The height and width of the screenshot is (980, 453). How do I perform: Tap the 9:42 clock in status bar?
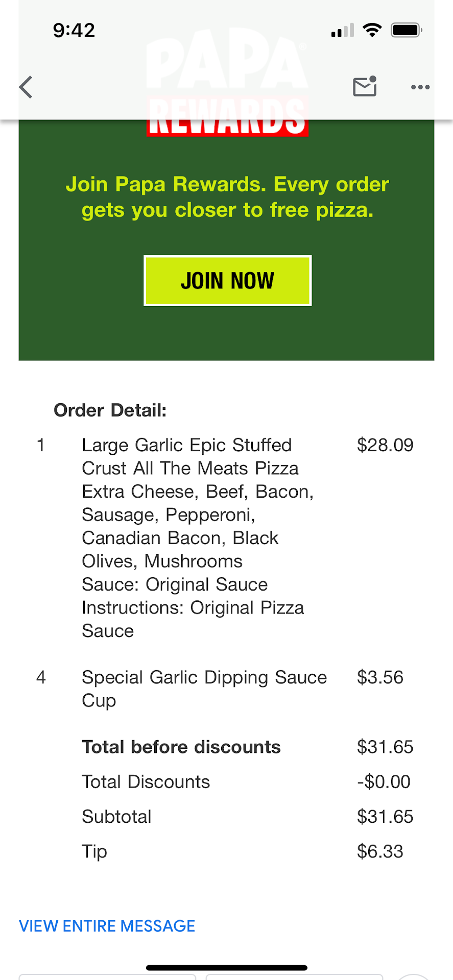[x=74, y=30]
